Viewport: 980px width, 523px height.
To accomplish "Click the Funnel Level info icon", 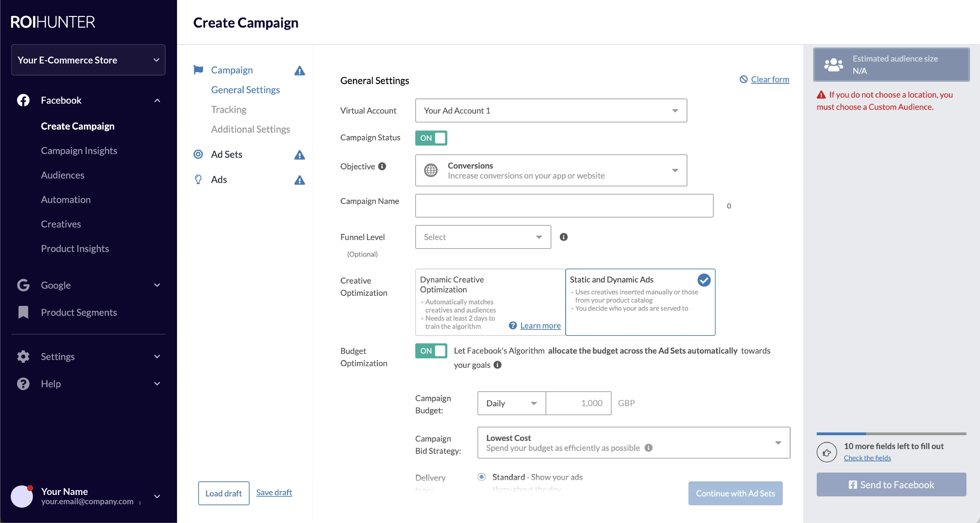I will [x=563, y=237].
